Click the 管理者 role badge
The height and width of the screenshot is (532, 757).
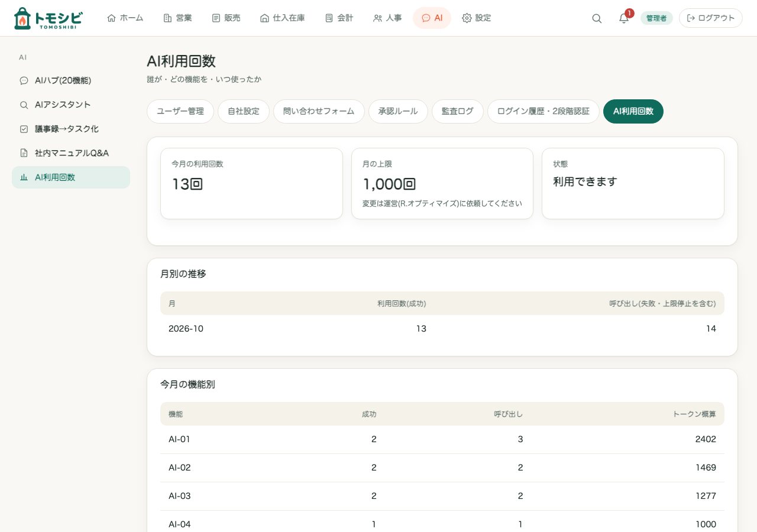pos(656,18)
